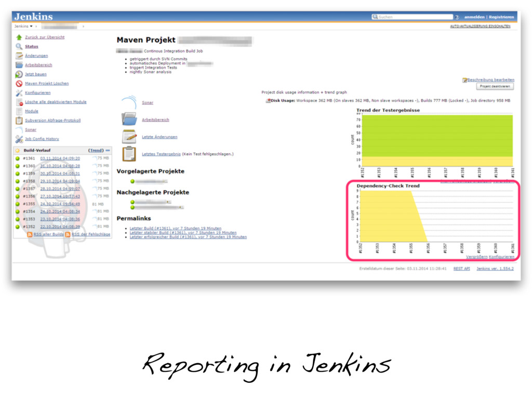Open the Zurück zur Übersicht link
This screenshot has width=532, height=399.
pyautogui.click(x=45, y=37)
